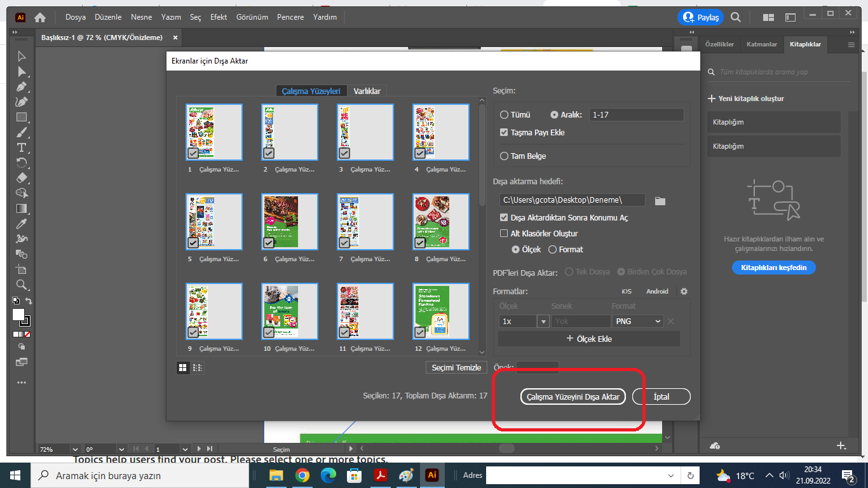868x488 pixels.
Task: Click the 'Seçimi Temizle' button
Action: click(456, 367)
